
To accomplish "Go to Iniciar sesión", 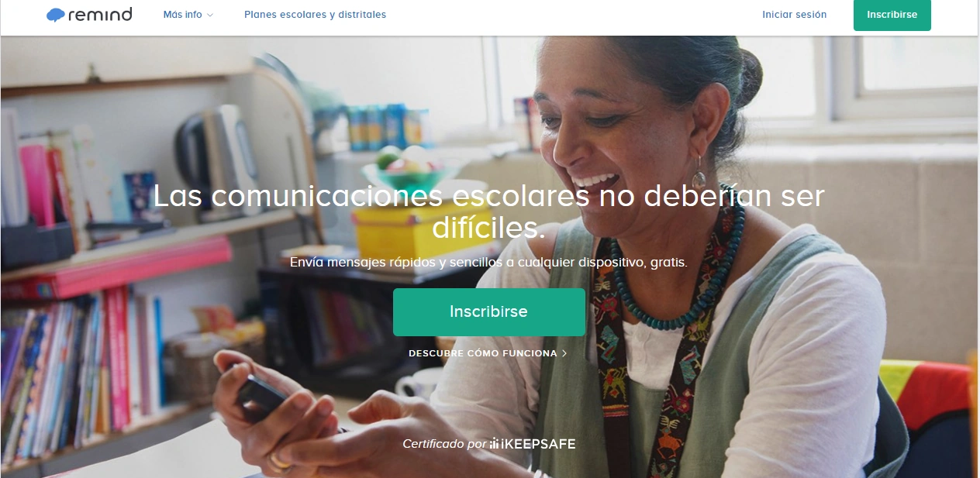I will click(794, 15).
